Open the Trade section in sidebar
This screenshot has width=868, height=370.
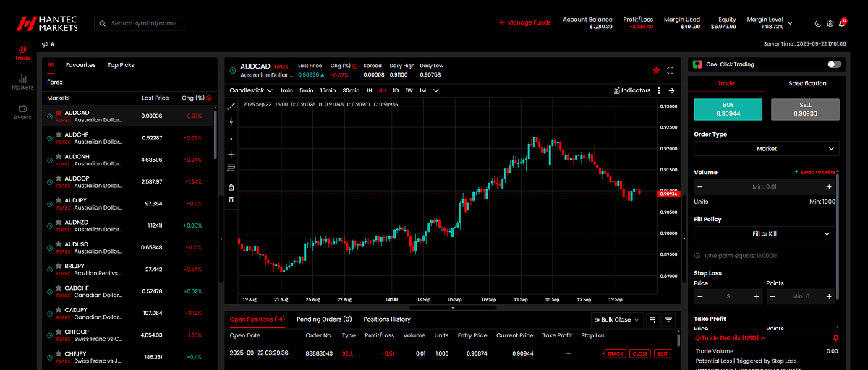pos(22,53)
